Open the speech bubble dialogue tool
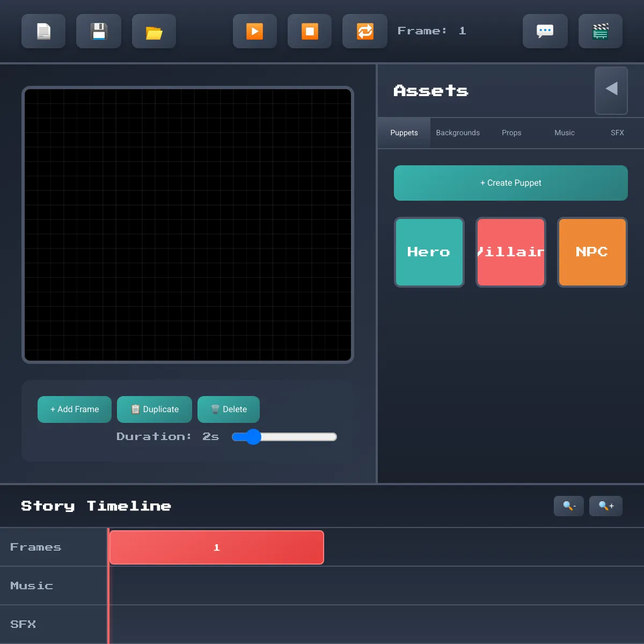 click(x=545, y=31)
